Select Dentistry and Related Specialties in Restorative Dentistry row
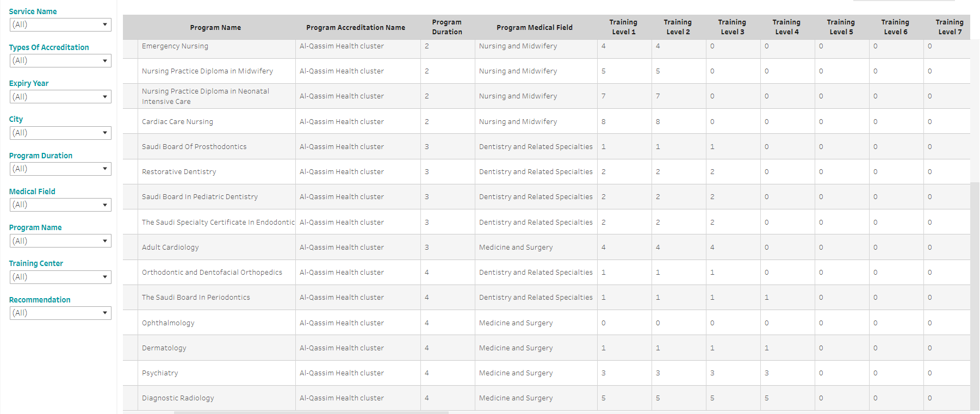 pos(536,172)
